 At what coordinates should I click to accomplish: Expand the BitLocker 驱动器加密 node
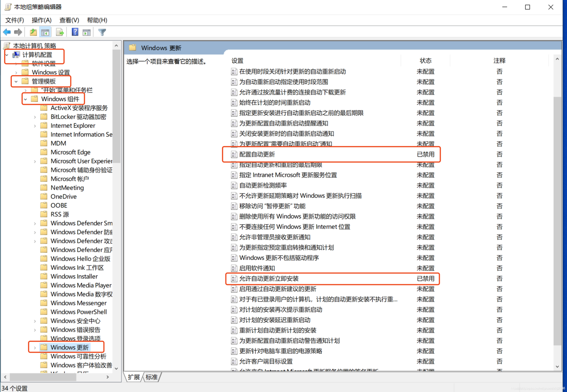tap(35, 117)
